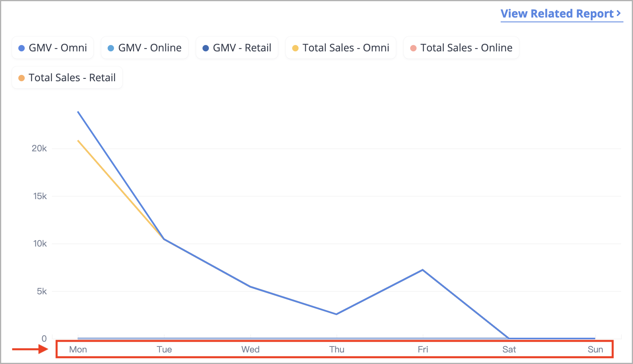633x364 pixels.
Task: Click the 15k y-axis label
Action: tap(40, 196)
